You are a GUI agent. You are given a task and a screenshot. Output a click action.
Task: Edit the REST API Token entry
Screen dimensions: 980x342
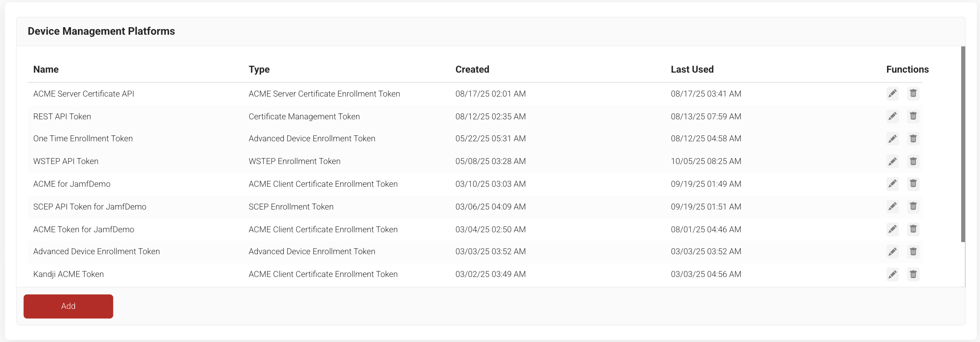pyautogui.click(x=892, y=117)
